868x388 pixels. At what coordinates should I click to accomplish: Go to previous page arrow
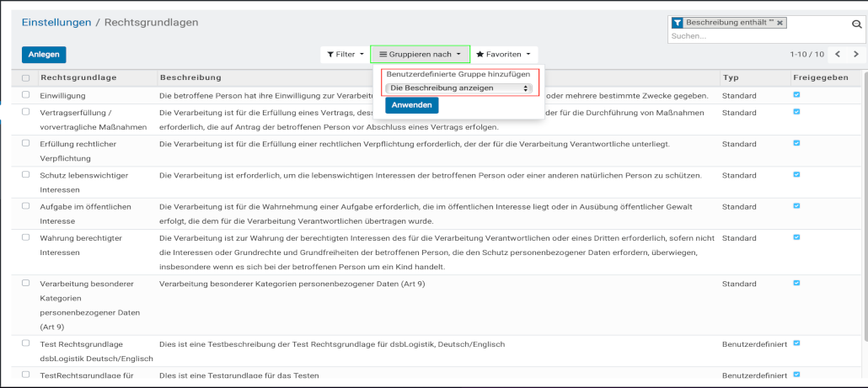pos(838,54)
